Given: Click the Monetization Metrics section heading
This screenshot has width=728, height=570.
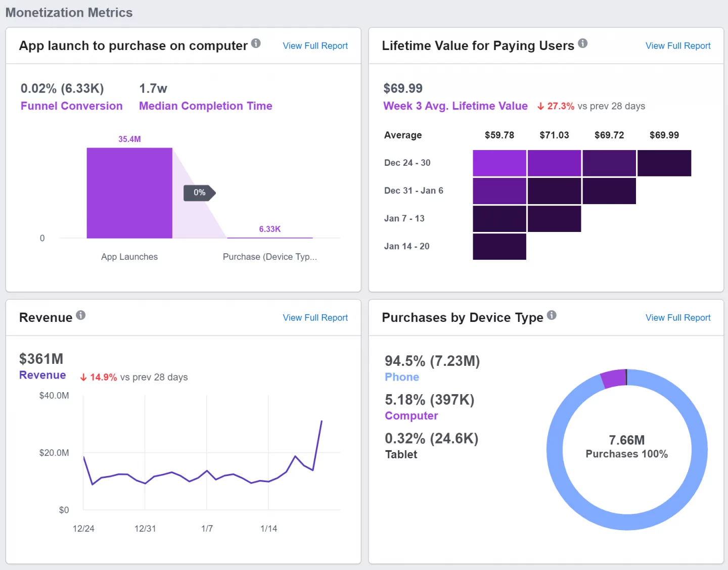Looking at the screenshot, I should (x=69, y=13).
